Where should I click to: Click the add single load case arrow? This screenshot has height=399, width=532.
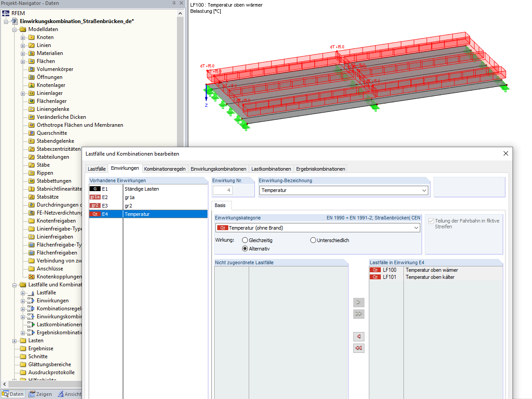(x=359, y=303)
